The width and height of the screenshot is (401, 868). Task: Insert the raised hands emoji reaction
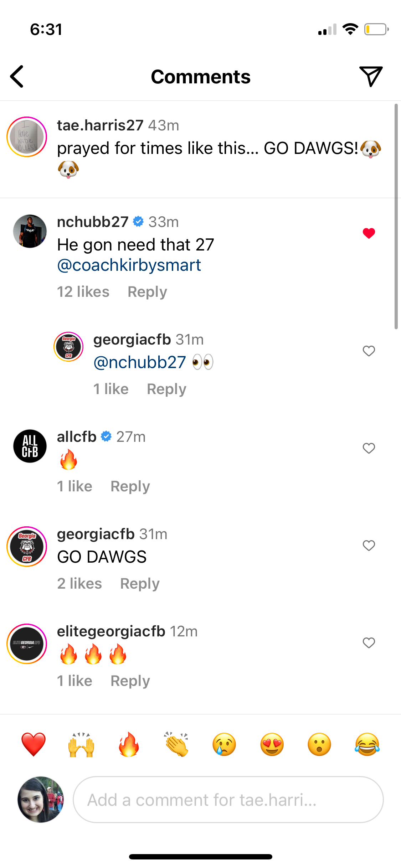coord(81,744)
